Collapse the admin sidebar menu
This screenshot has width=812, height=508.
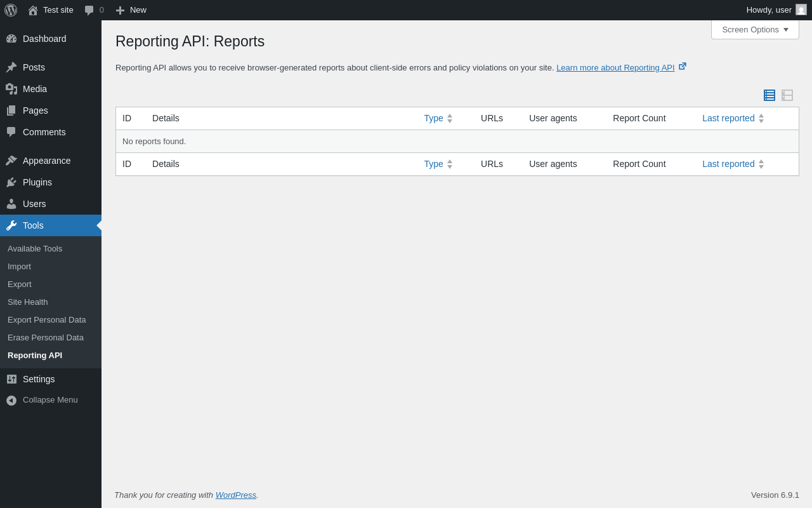click(50, 400)
